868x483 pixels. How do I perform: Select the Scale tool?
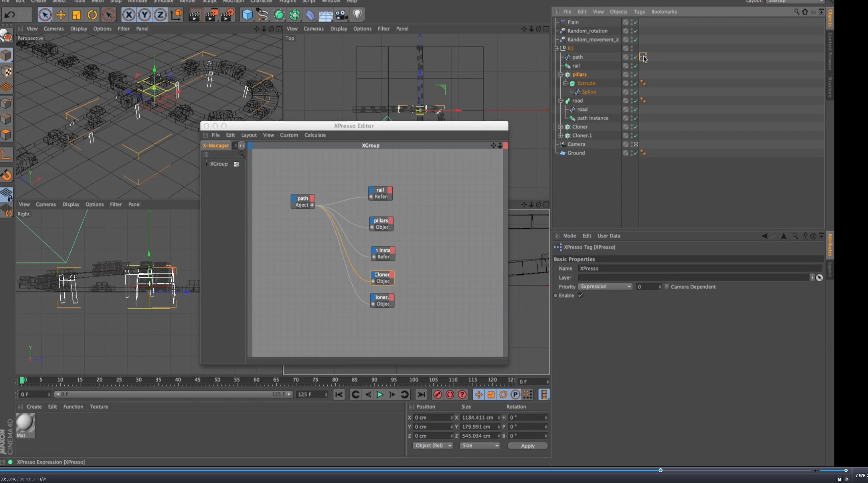coord(76,15)
